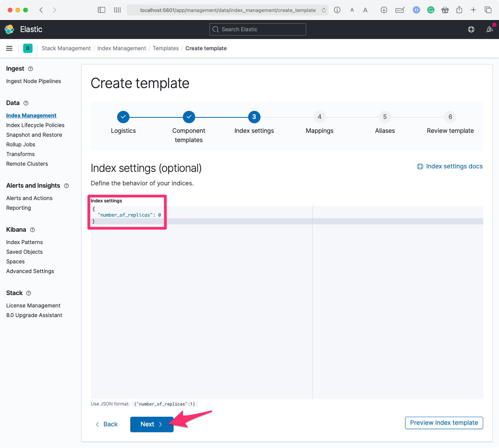Open the help menu lifebuoy icon
Image resolution: width=499 pixels, height=448 pixels.
471,29
